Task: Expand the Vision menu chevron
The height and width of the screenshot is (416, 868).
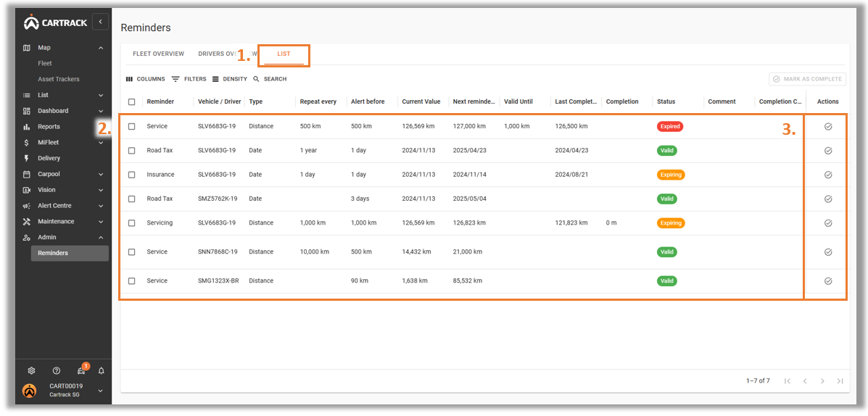Action: 101,190
